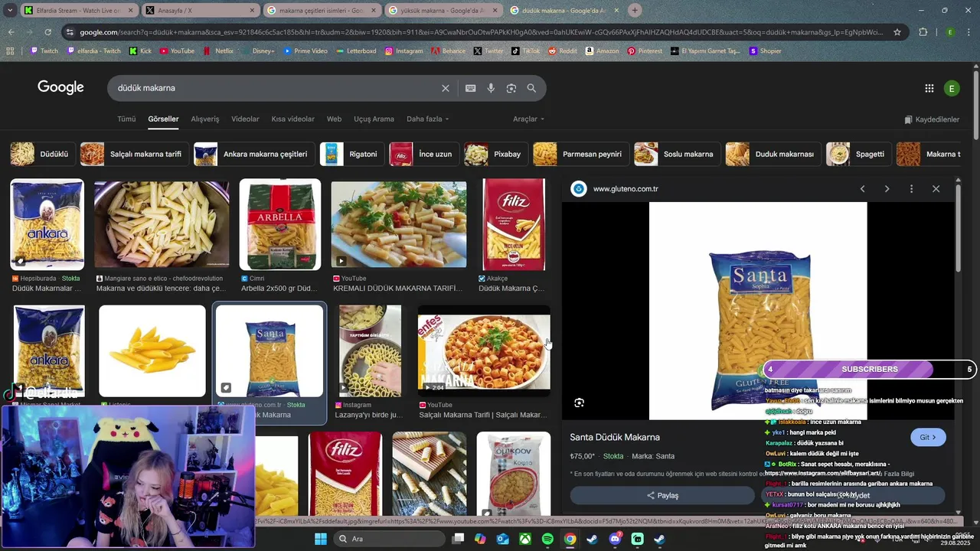
Task: Open KREMALI DÜDÜK MAKARNA TARİFİ video thumbnail
Action: [399, 224]
